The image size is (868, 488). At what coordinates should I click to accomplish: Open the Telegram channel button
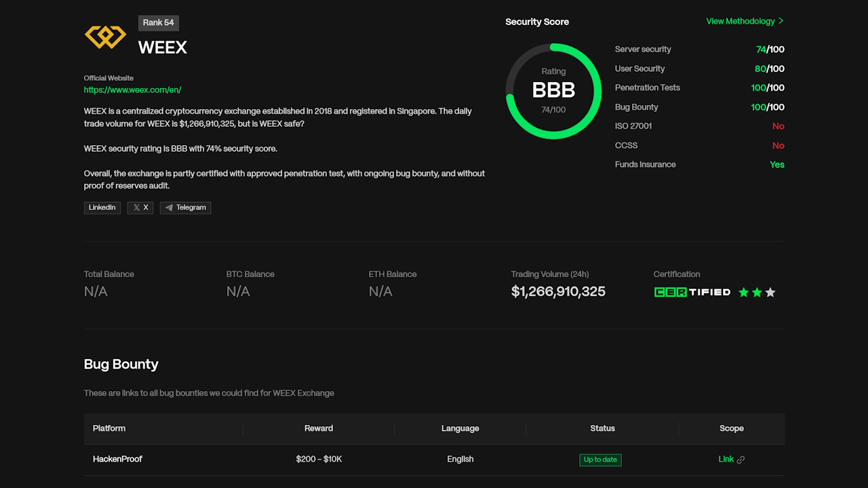(x=185, y=207)
